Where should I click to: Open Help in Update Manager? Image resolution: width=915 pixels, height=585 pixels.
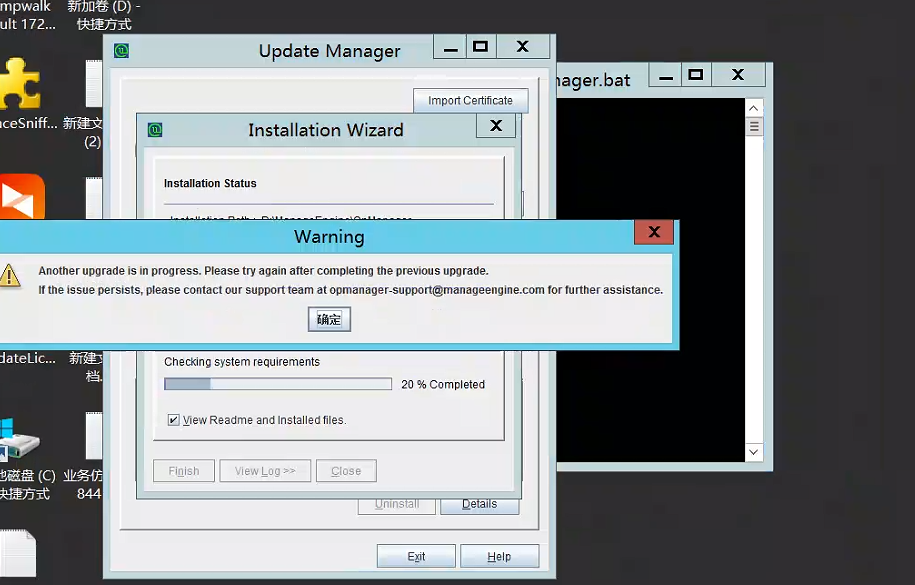click(x=499, y=556)
